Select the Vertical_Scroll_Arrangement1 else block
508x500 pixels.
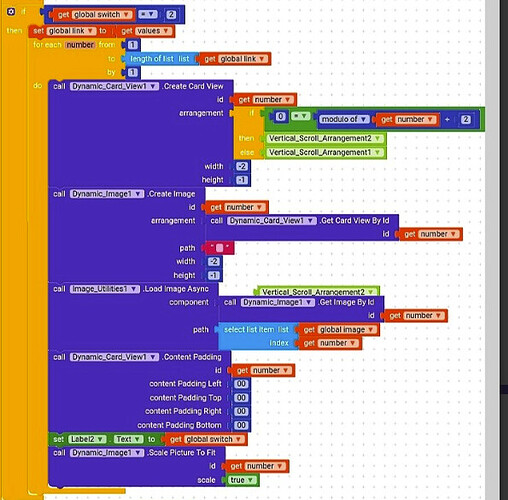[x=325, y=152]
